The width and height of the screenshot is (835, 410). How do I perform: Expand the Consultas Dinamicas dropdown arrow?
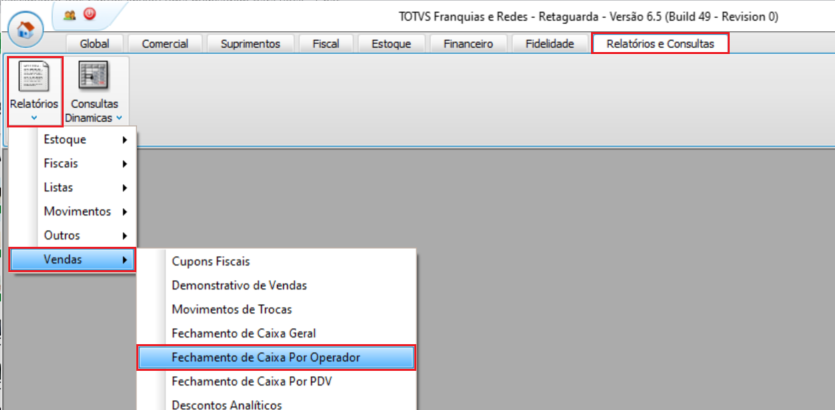coord(119,118)
